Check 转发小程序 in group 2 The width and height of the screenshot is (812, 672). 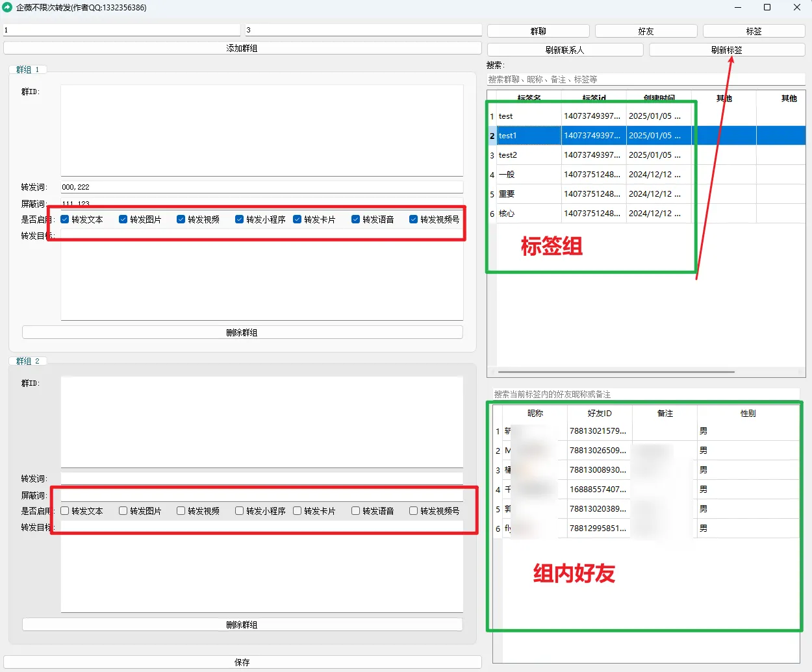point(240,511)
